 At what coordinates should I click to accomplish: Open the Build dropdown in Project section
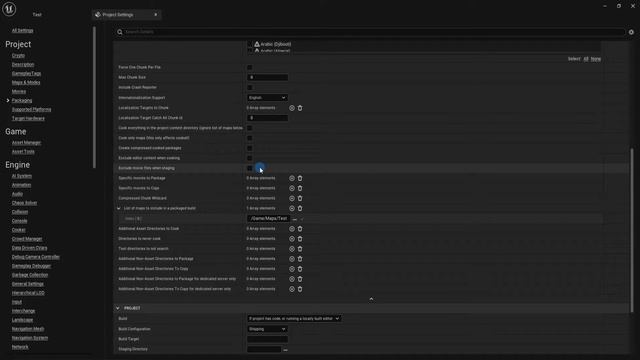(294, 318)
